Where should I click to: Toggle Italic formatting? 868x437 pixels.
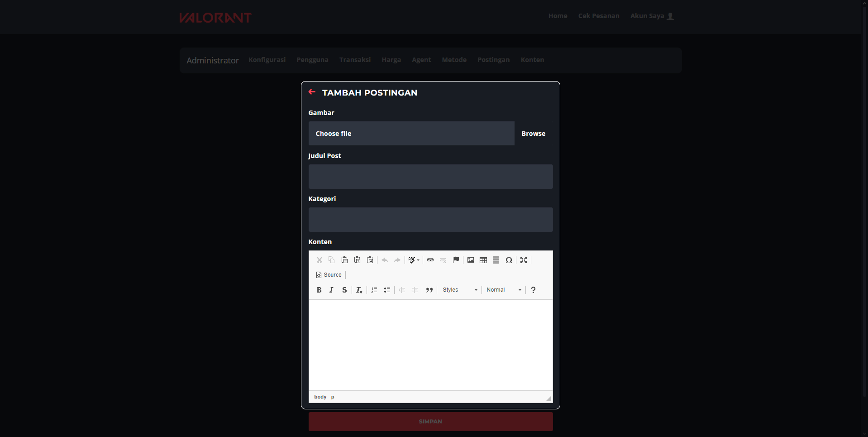[x=332, y=290]
